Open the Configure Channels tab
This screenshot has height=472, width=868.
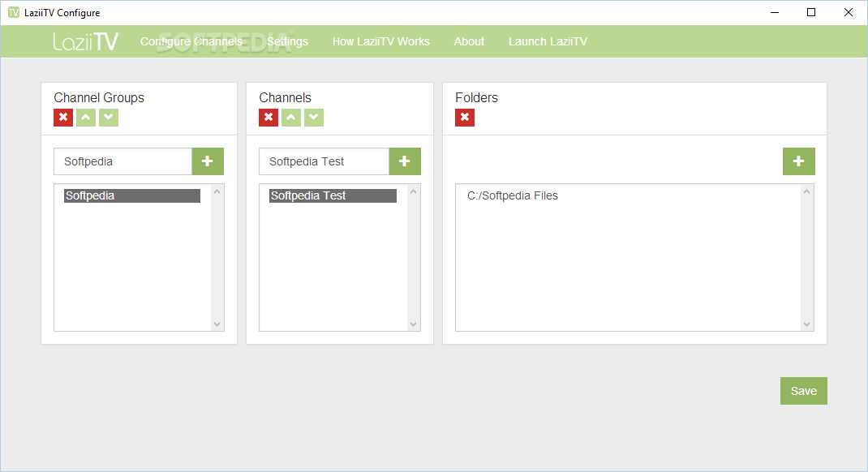point(191,41)
